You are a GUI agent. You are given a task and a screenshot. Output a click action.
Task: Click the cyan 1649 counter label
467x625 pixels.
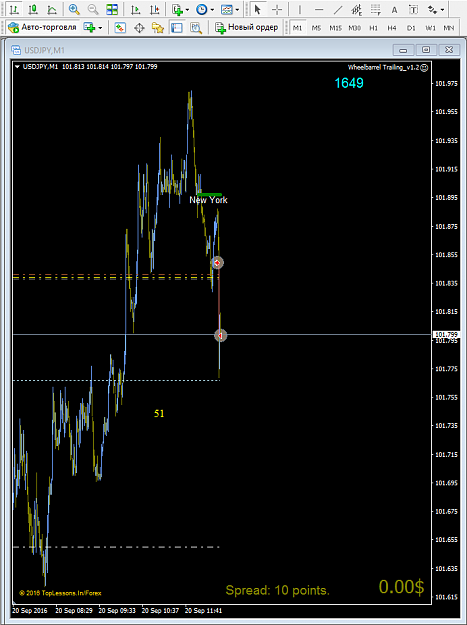tap(349, 83)
